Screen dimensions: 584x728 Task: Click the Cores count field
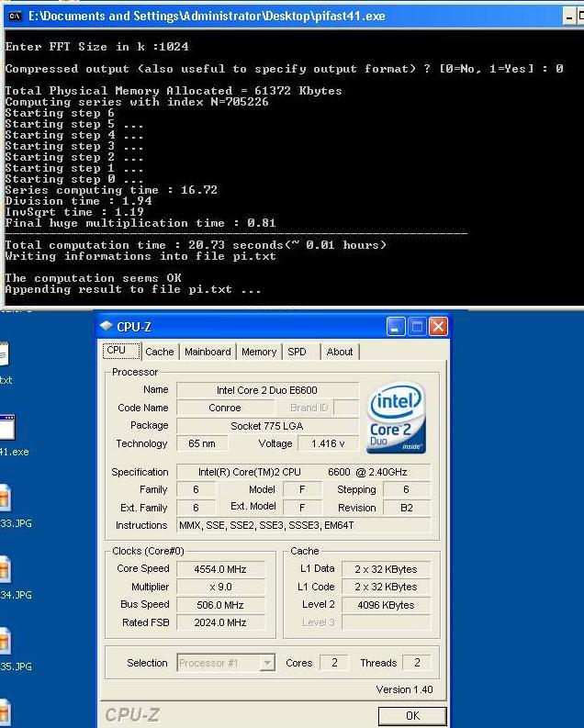click(x=334, y=663)
